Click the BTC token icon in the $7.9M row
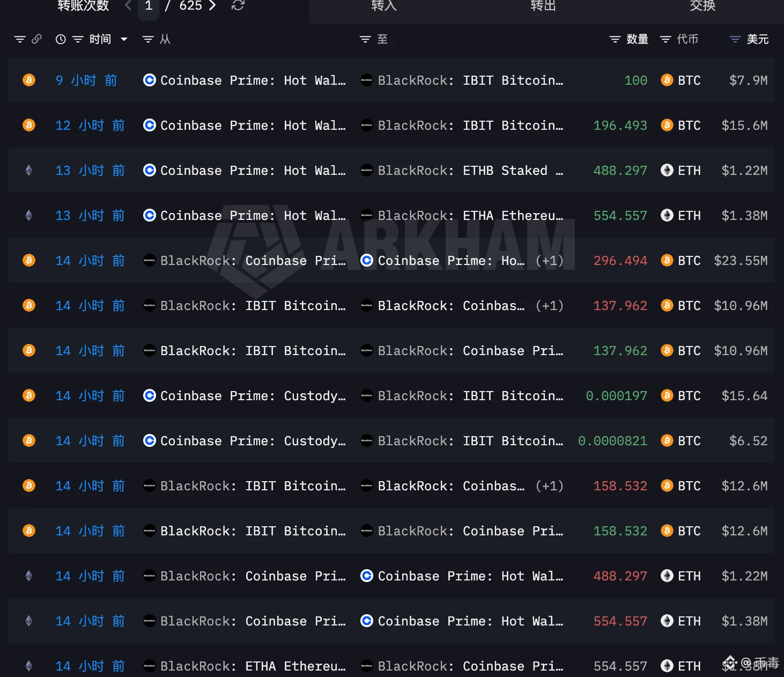Viewport: 784px width, 677px height. [667, 80]
